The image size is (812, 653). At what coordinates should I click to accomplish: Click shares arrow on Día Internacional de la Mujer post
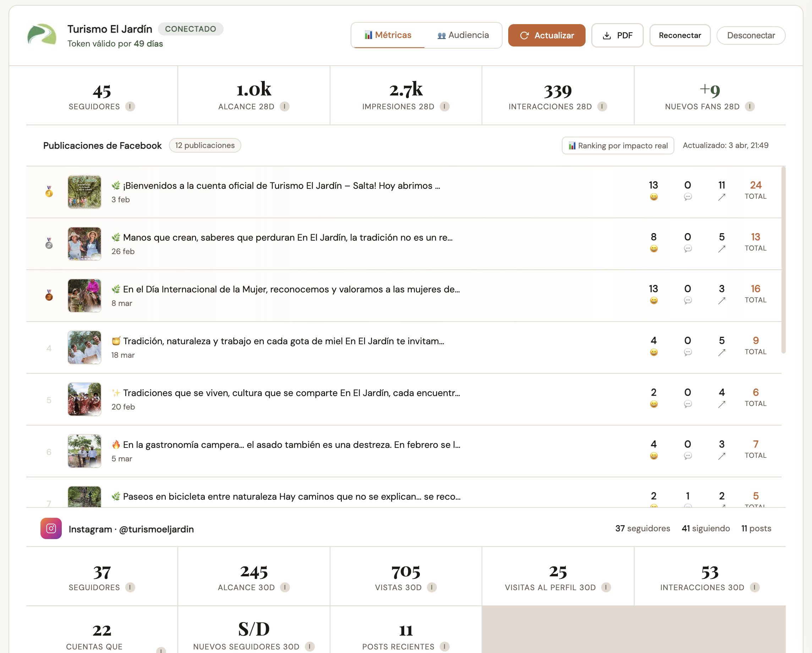tap(722, 301)
